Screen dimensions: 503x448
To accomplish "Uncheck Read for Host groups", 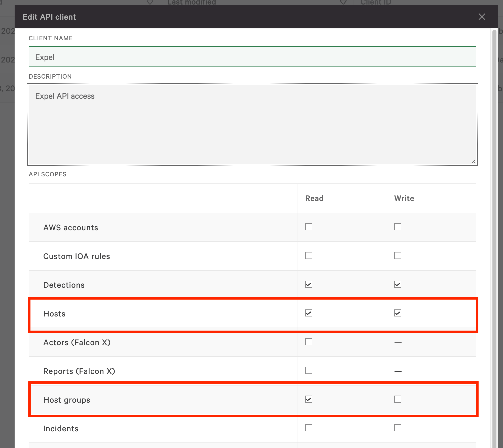I will [309, 399].
